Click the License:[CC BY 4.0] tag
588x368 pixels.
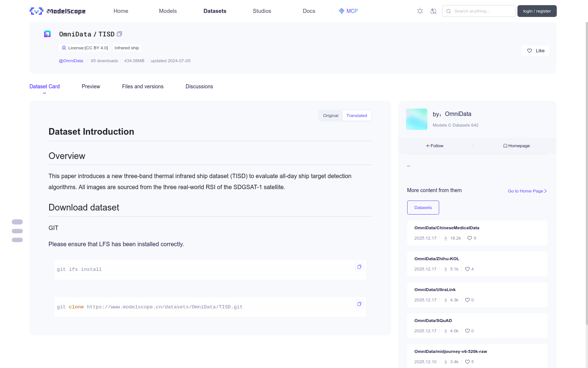85,48
